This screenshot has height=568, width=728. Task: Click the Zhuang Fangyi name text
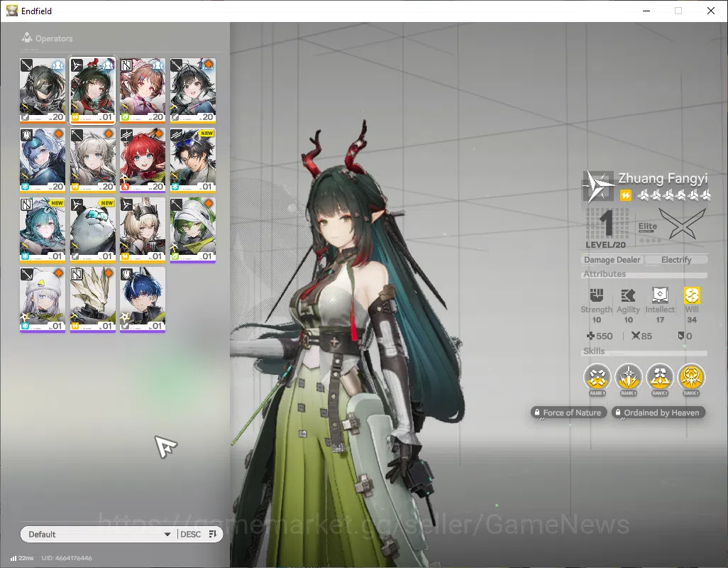pyautogui.click(x=663, y=178)
